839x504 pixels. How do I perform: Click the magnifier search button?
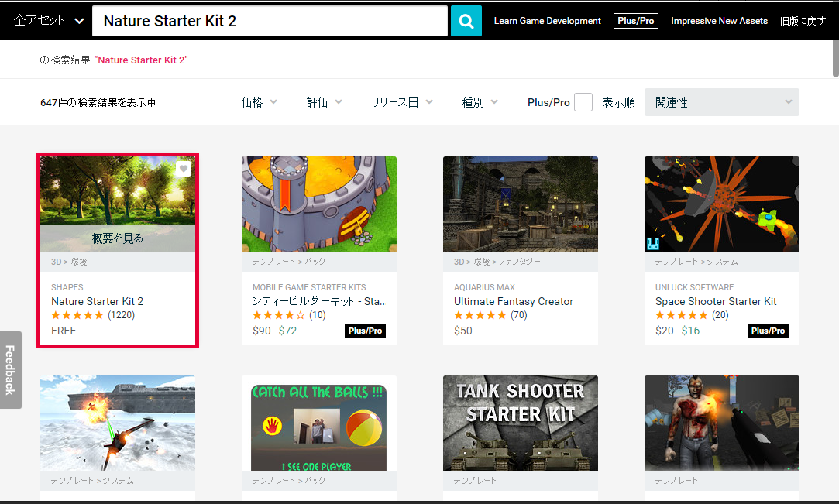[466, 21]
